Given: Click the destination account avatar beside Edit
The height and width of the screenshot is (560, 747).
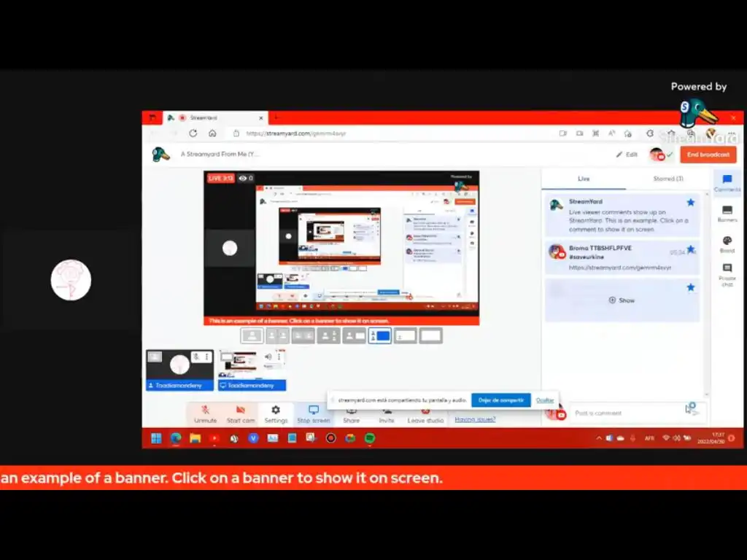Looking at the screenshot, I should click(657, 155).
